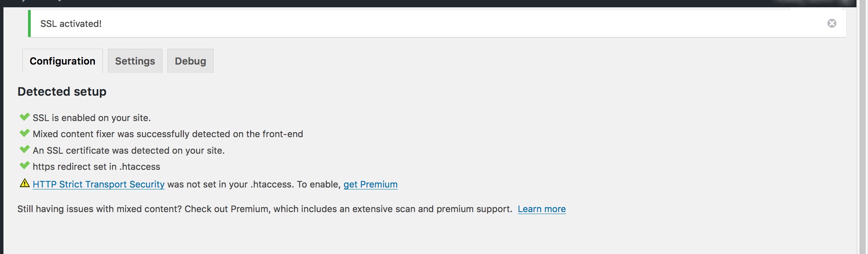Click the Mixed content fixer status text
868x254 pixels.
[x=168, y=134]
